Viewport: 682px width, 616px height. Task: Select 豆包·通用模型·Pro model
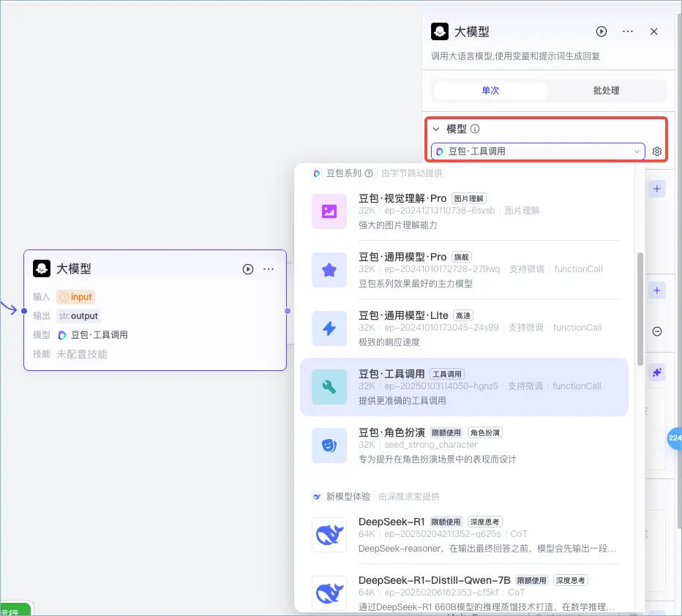[x=465, y=270]
